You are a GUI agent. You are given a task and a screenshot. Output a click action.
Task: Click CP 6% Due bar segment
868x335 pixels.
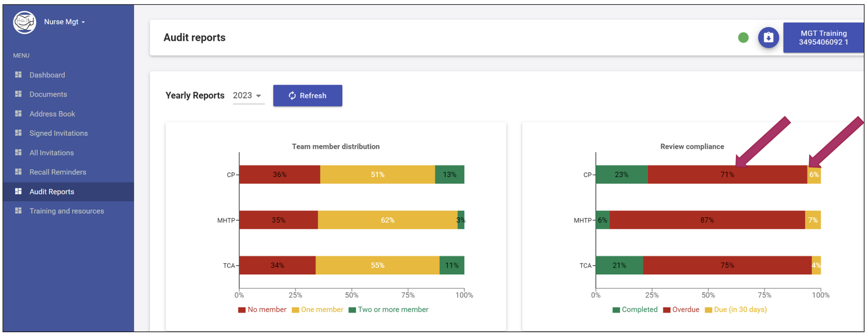[x=814, y=174]
